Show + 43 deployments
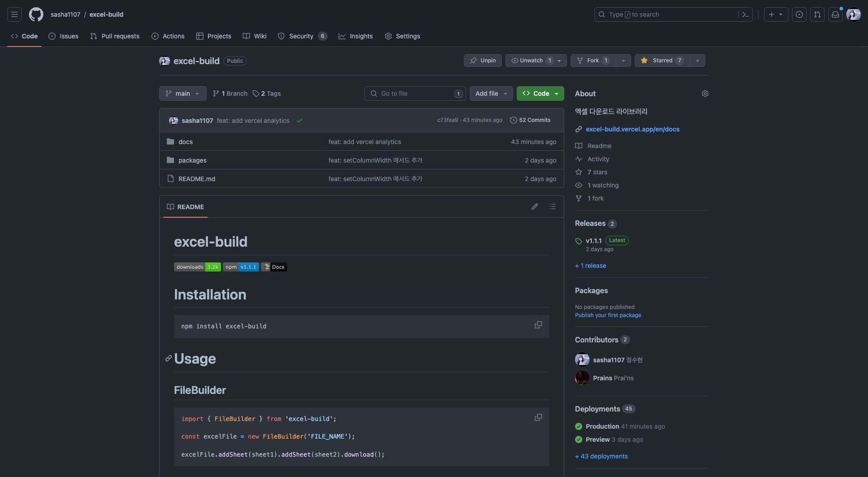Viewport: 868px width, 477px height. coord(601,456)
